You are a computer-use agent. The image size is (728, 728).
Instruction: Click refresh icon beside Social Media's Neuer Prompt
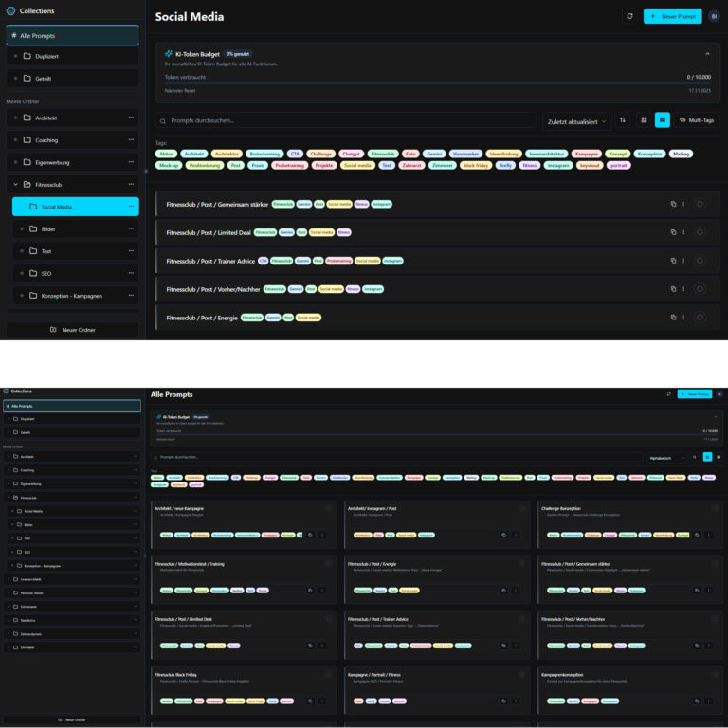click(629, 16)
